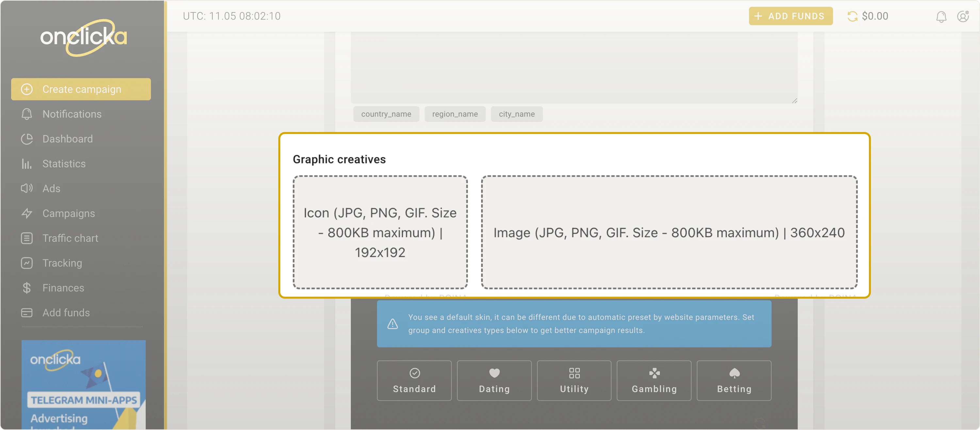The height and width of the screenshot is (430, 980).
Task: Open the Dashboard menu item
Action: click(67, 139)
